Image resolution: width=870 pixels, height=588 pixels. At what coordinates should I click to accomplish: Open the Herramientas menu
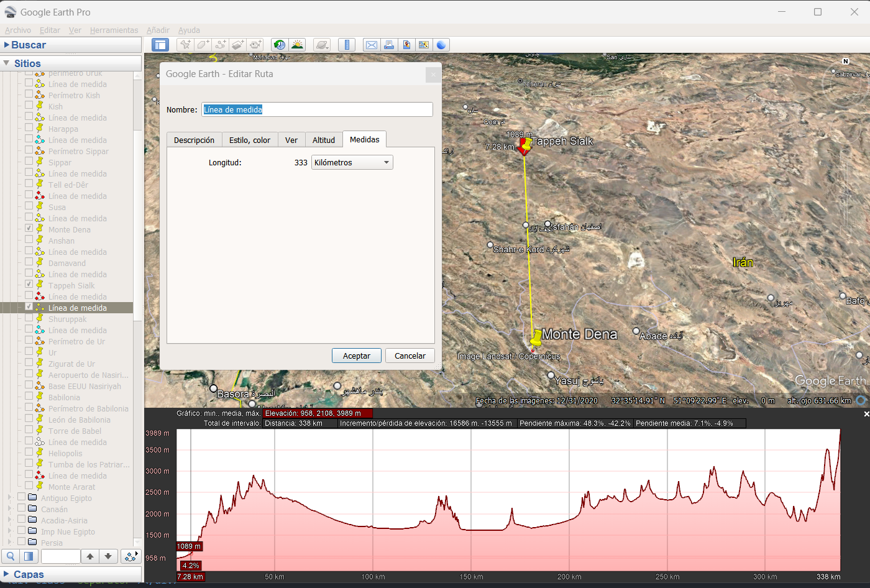coord(114,30)
